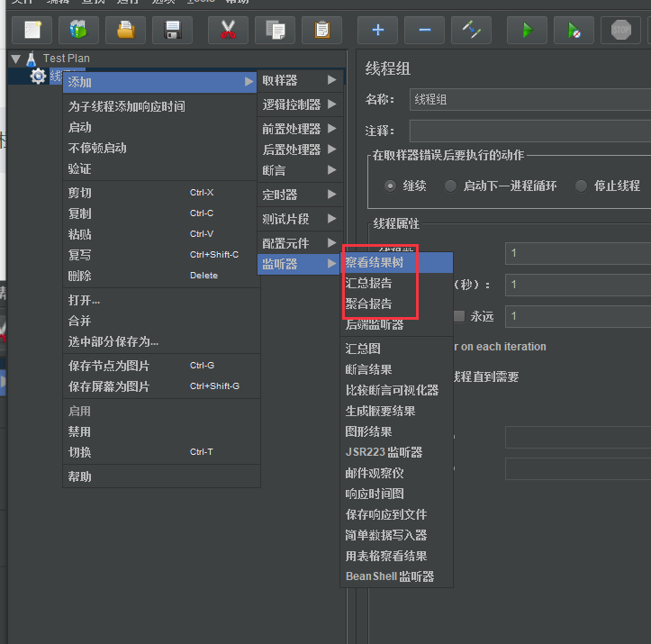The width and height of the screenshot is (651, 644).
Task: Click 剪切 in context menu
Action: click(x=160, y=193)
